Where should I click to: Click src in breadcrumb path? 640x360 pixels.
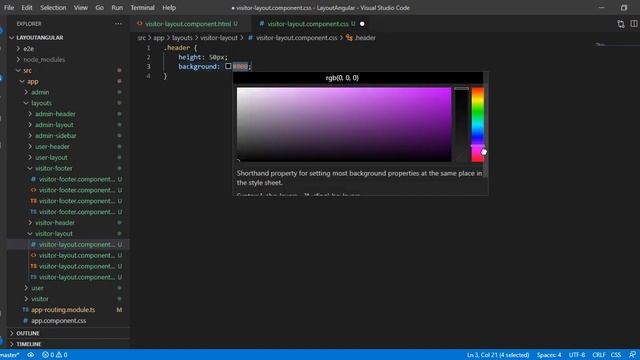pos(142,38)
